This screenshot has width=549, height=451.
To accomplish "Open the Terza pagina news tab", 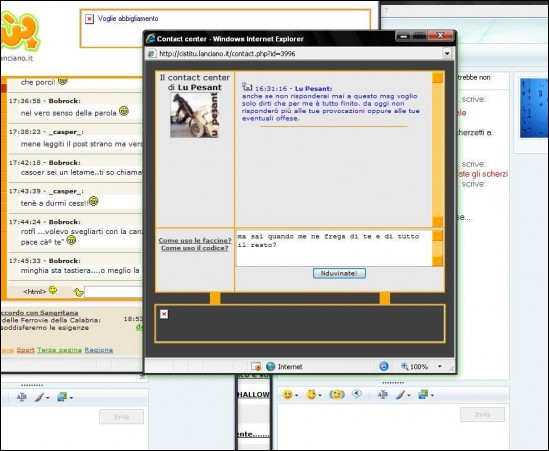I will [60, 350].
